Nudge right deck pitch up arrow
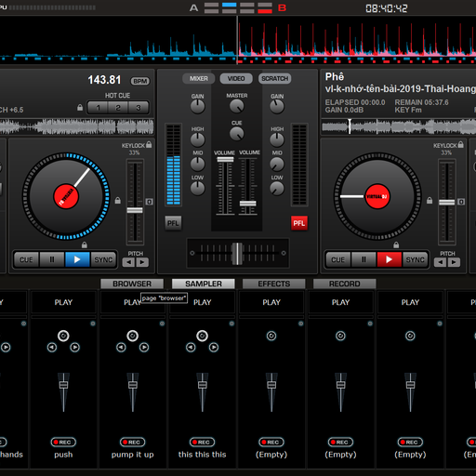The height and width of the screenshot is (476, 476). click(454, 262)
